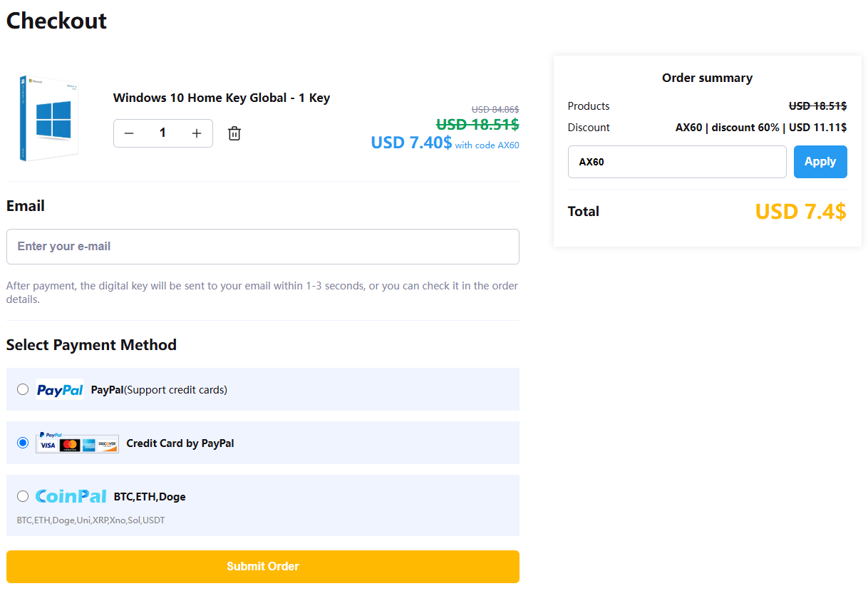
Task: Open the Windows 10 product box image
Action: [49, 118]
